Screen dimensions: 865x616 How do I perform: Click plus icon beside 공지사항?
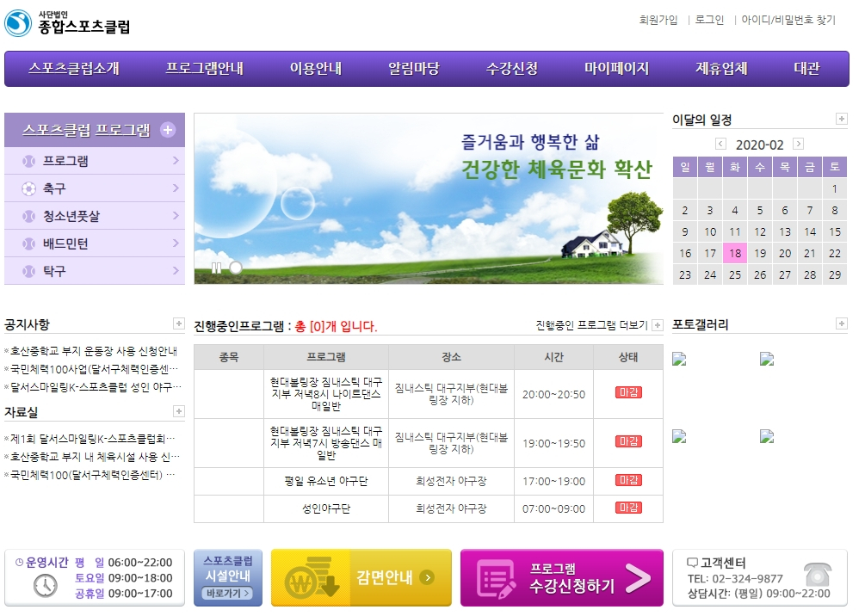tap(178, 324)
